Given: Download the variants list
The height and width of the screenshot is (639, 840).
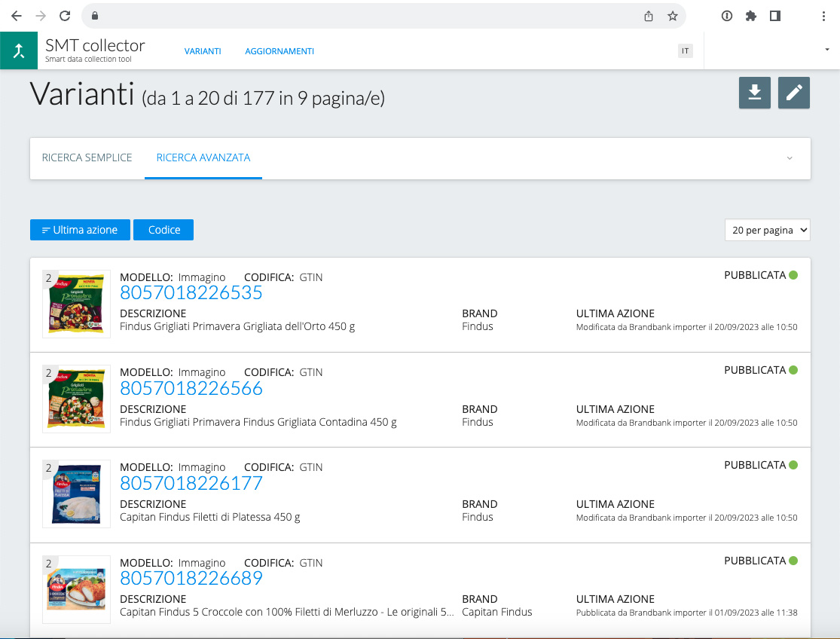Looking at the screenshot, I should [x=754, y=93].
